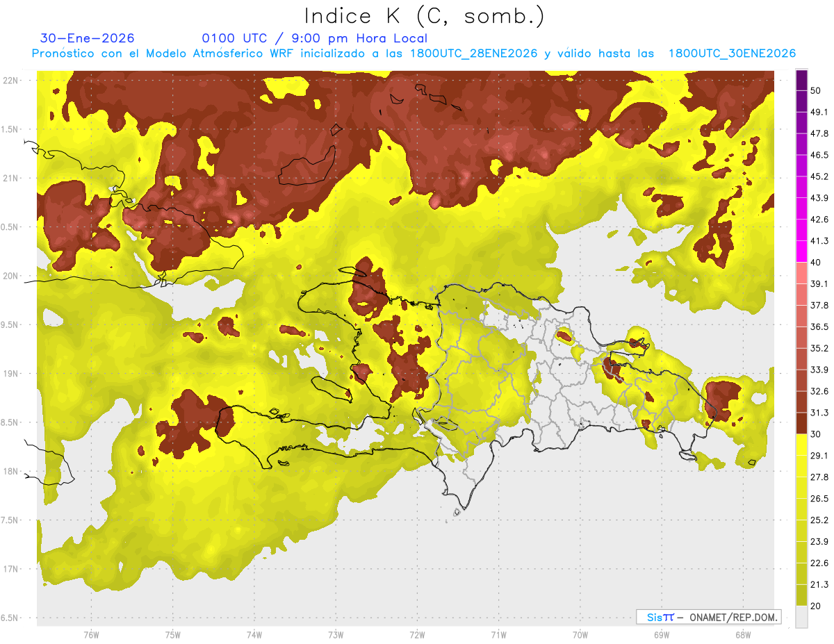Click the '70W' longitude label
Image resolution: width=834 pixels, height=644 pixels.
pyautogui.click(x=580, y=634)
